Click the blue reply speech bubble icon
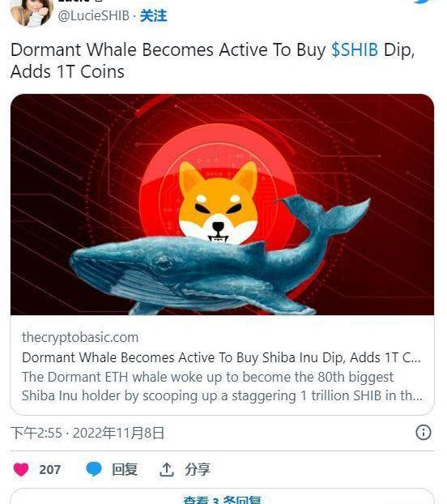This screenshot has width=447, height=504. click(94, 469)
